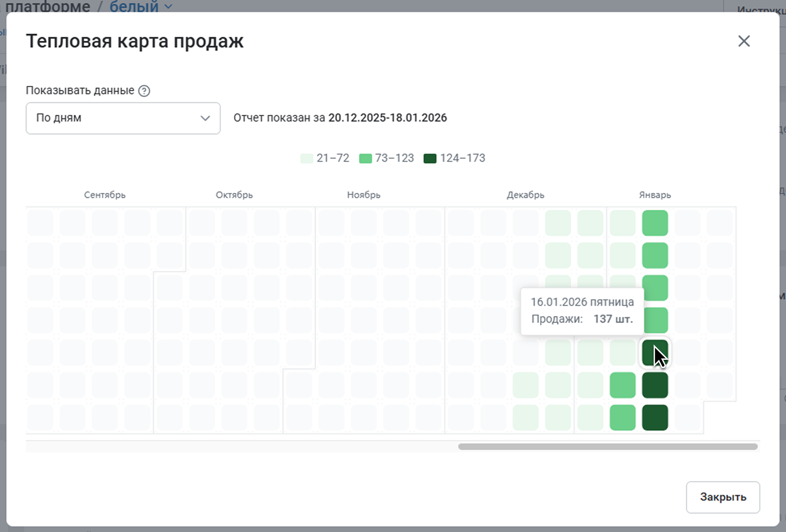
Task: Click the 21–72 legend color swatch
Action: pyautogui.click(x=306, y=159)
